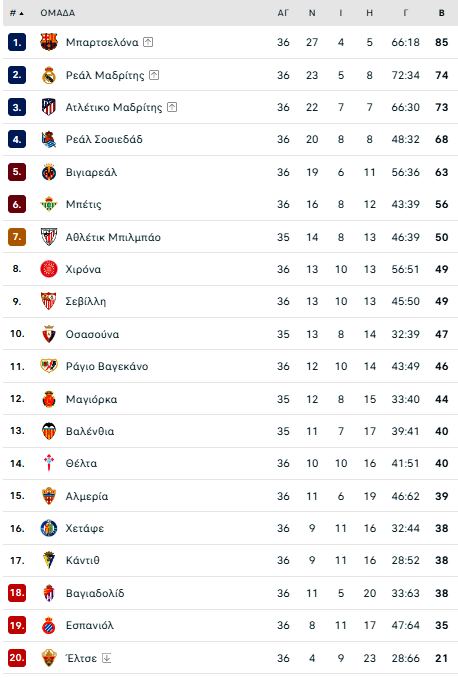This screenshot has height=678, width=458.
Task: Sort by the ΑΓ matches column header
Action: pos(283,13)
